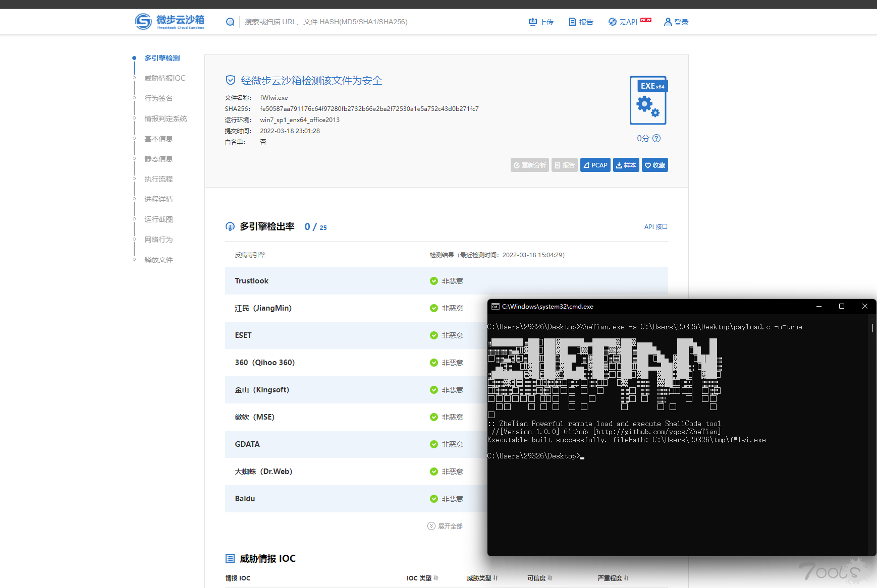Select 执行流程 in the sidebar
Image resolution: width=877 pixels, height=588 pixels.
(158, 179)
